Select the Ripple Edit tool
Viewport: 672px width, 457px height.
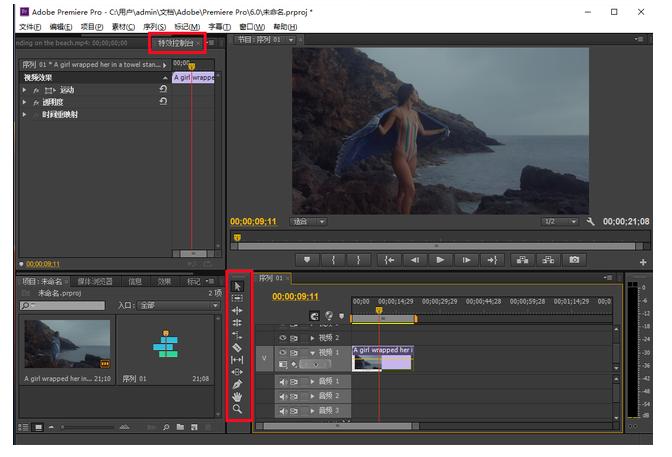(237, 310)
